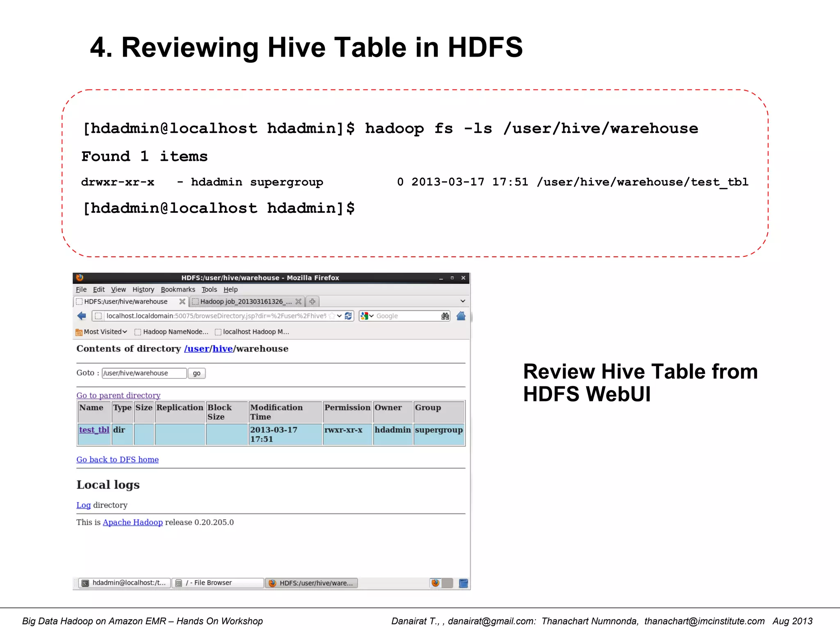This screenshot has height=630, width=840.
Task: Switch to the HDFS:/user/hive/warehouse tab
Action: [x=130, y=301]
